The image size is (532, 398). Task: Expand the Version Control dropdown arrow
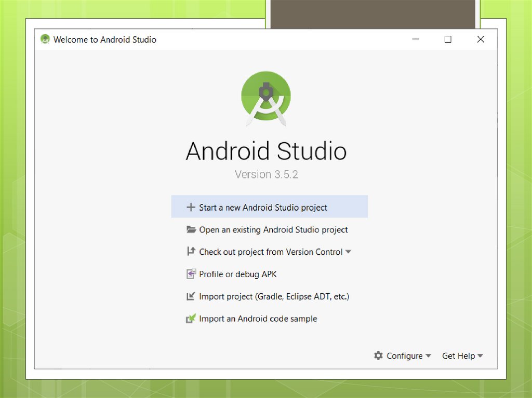coord(348,251)
